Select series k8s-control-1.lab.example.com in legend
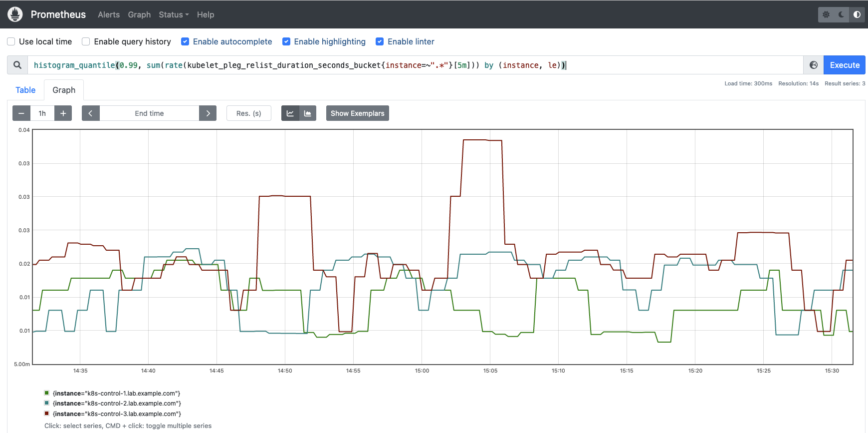The width and height of the screenshot is (868, 433). click(x=116, y=394)
